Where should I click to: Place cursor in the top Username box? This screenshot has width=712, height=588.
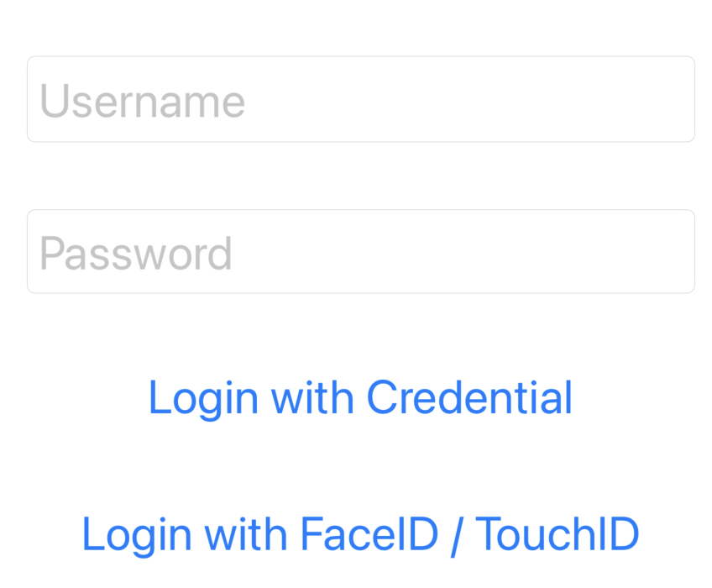(x=361, y=99)
